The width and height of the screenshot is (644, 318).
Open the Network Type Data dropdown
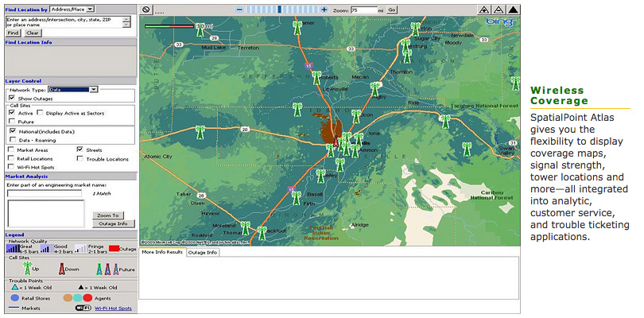72,90
